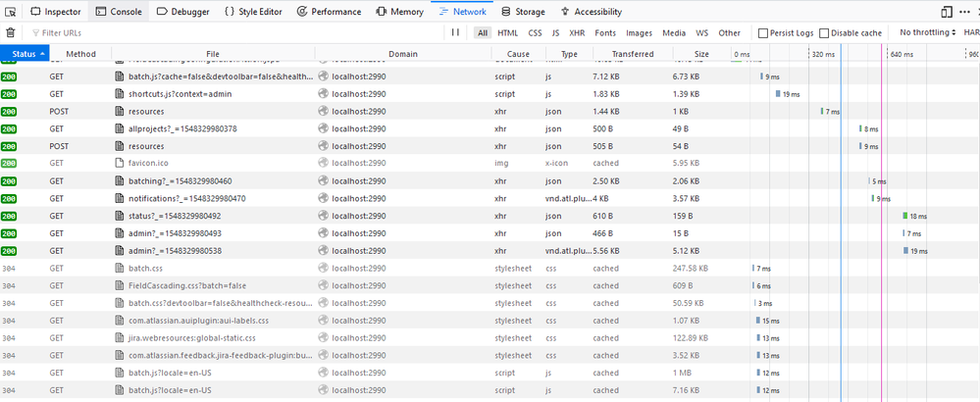Sort by the Cause column header

[518, 54]
